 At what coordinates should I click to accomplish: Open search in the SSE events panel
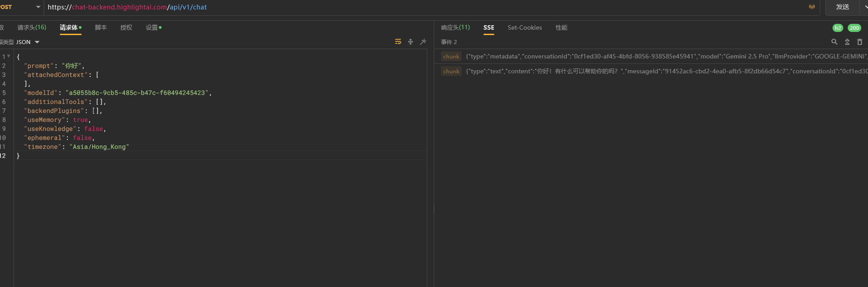click(x=834, y=42)
